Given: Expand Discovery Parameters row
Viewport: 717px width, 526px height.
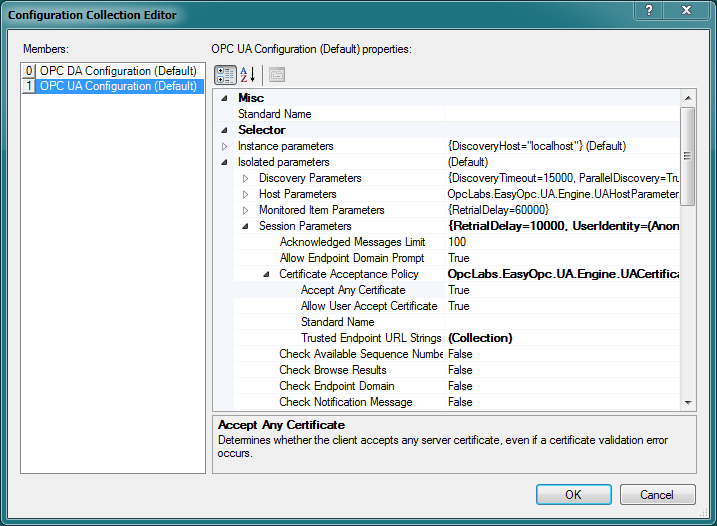Looking at the screenshot, I should click(x=245, y=178).
